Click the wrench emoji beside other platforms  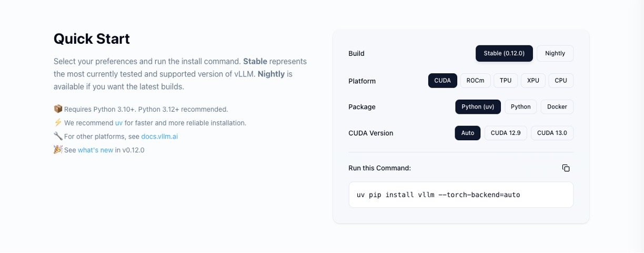point(58,136)
